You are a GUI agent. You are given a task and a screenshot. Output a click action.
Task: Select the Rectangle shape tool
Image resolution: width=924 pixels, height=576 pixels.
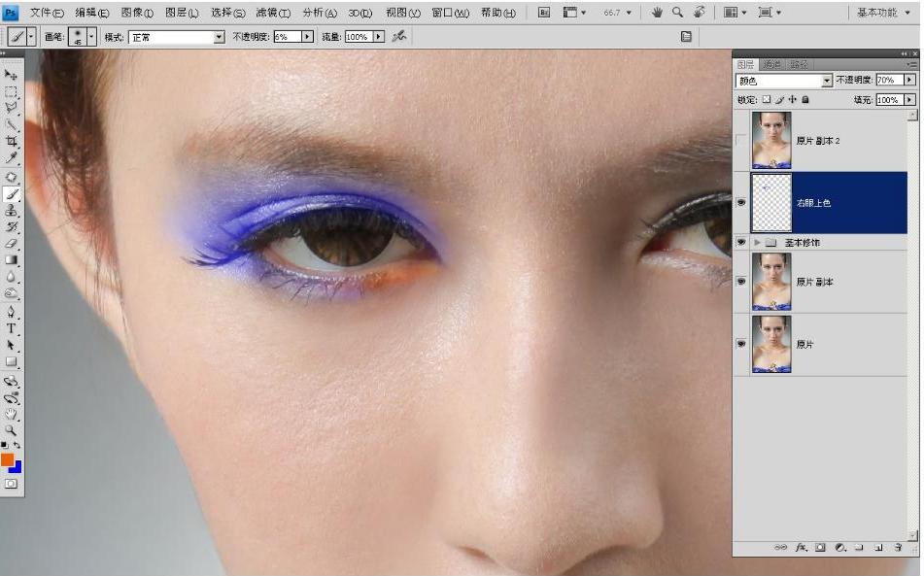tap(11, 361)
